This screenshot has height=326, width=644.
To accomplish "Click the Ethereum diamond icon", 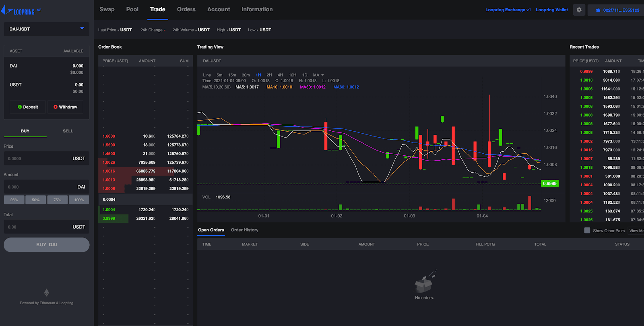I will [47, 292].
